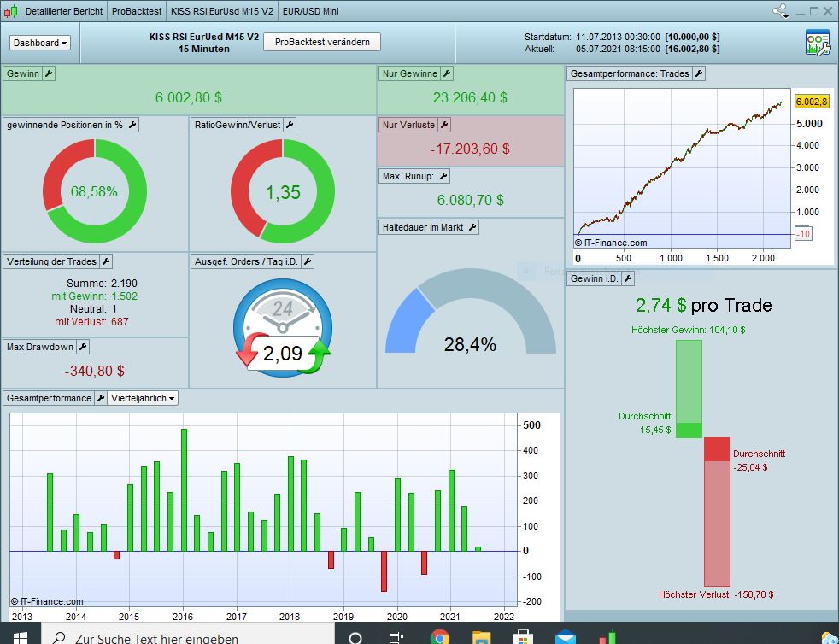Screen dimensions: 839x644
Task: Open wrench next to Ausgef. Orders / Tag i.D.
Action: (308, 261)
